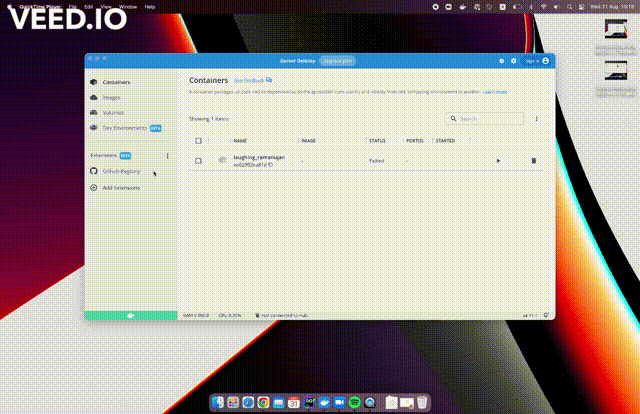Screen dimensions: 640x414
Task: Tick the select-all checkbox in header
Action: (x=198, y=141)
